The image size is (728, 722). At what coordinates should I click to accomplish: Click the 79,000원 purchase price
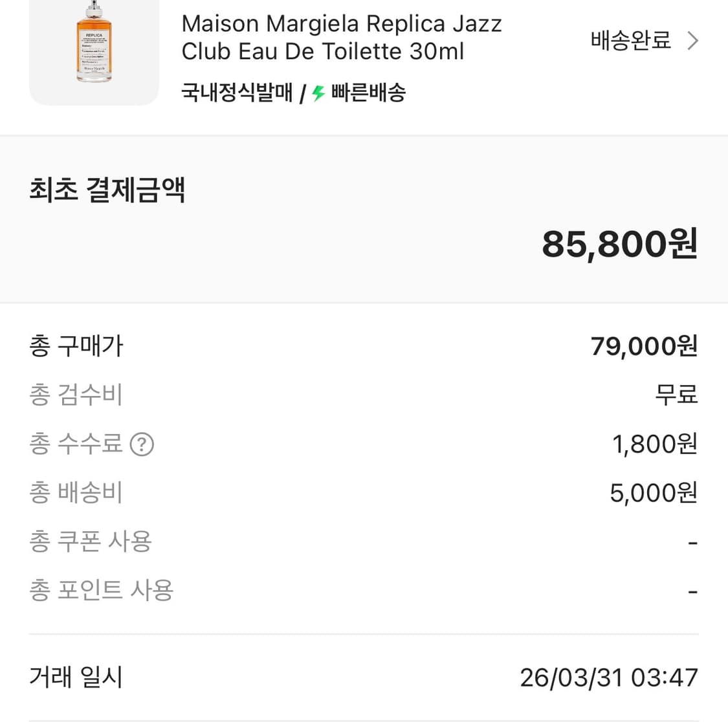pyautogui.click(x=645, y=346)
